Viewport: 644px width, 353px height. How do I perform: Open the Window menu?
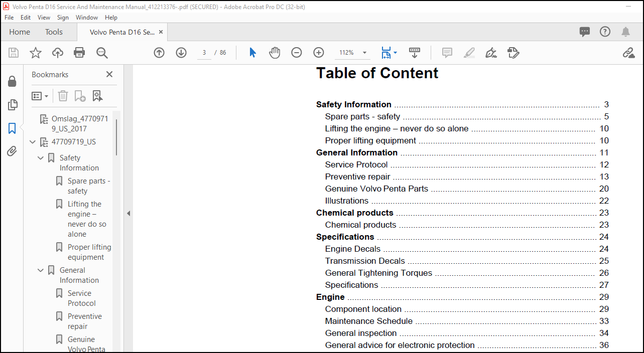click(87, 17)
